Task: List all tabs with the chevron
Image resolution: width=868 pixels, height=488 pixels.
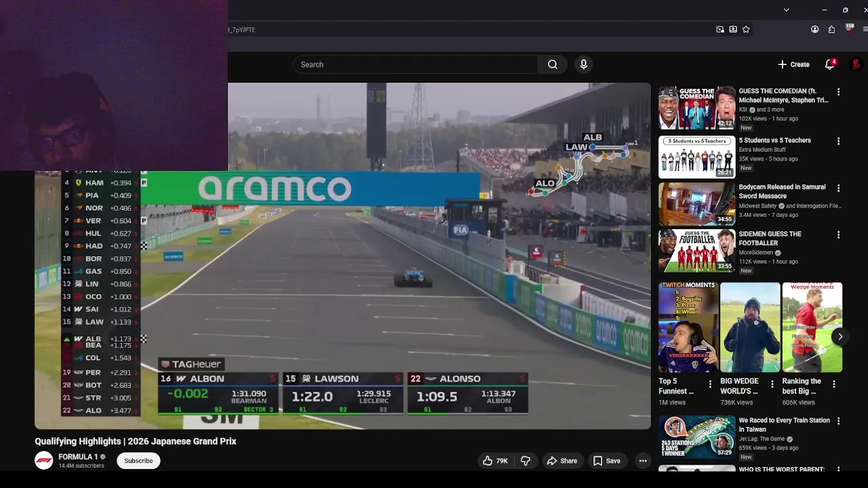Action: (786, 10)
